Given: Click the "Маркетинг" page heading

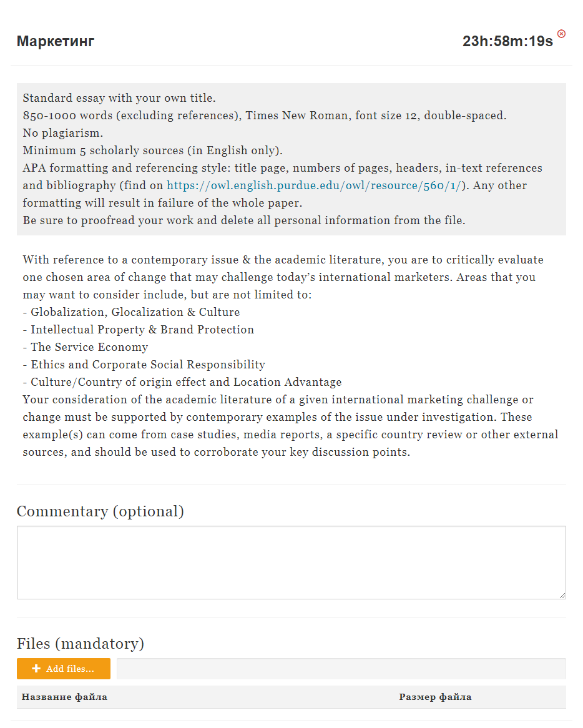Looking at the screenshot, I should pyautogui.click(x=56, y=42).
